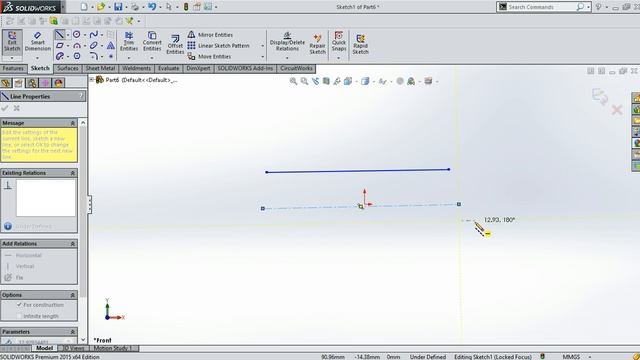Switch to Evaluate tab
The height and width of the screenshot is (360, 640).
click(169, 69)
